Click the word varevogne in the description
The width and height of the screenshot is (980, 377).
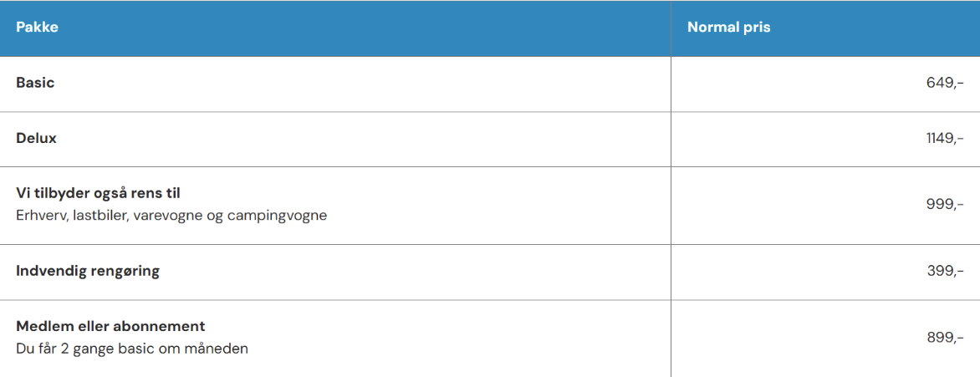[x=171, y=216]
